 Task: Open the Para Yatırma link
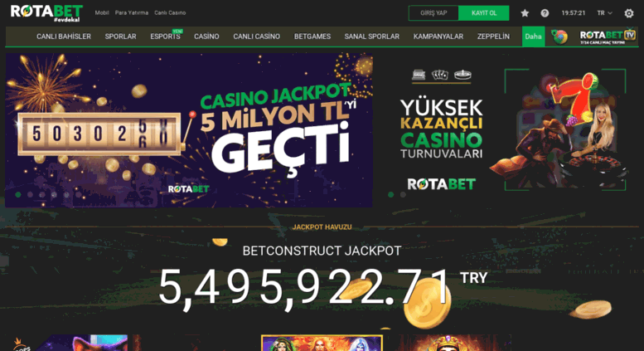(x=132, y=12)
